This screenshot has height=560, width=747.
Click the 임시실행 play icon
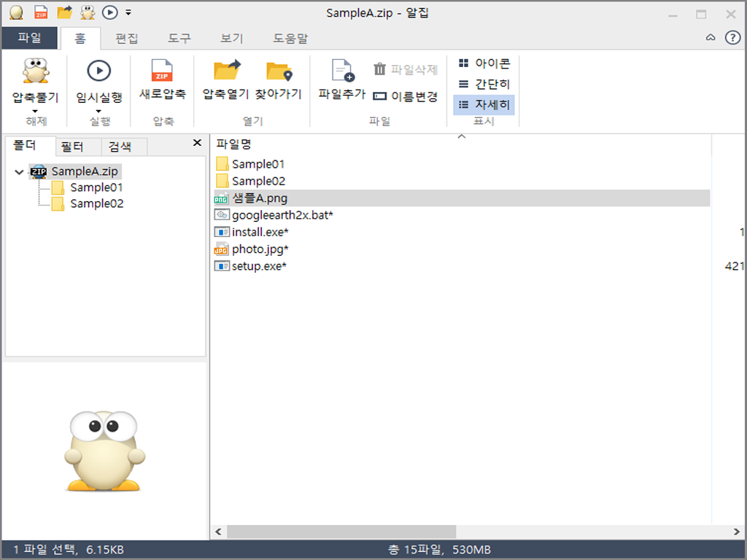pyautogui.click(x=98, y=71)
